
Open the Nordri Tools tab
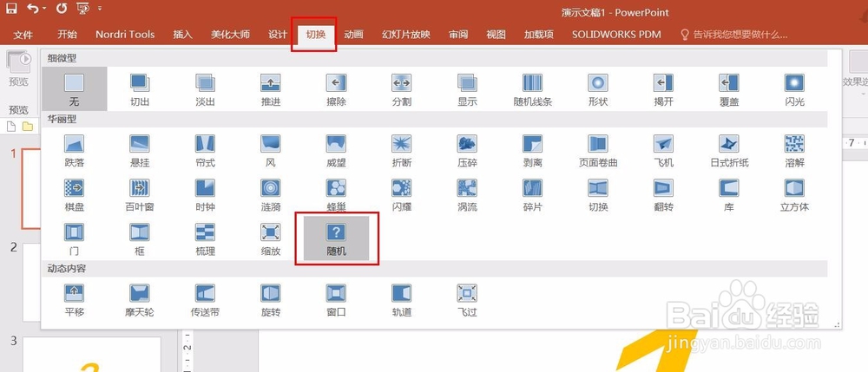125,35
